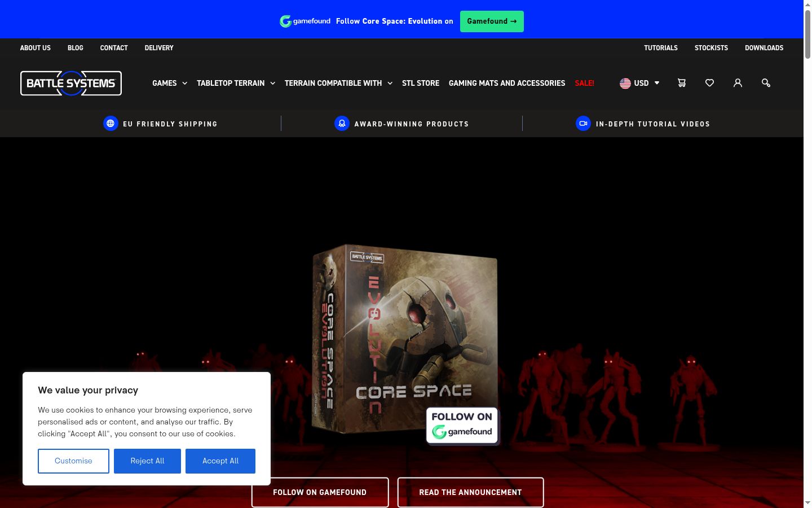Click In-Depth Tutorial Videos text
The image size is (812, 508).
(x=653, y=124)
